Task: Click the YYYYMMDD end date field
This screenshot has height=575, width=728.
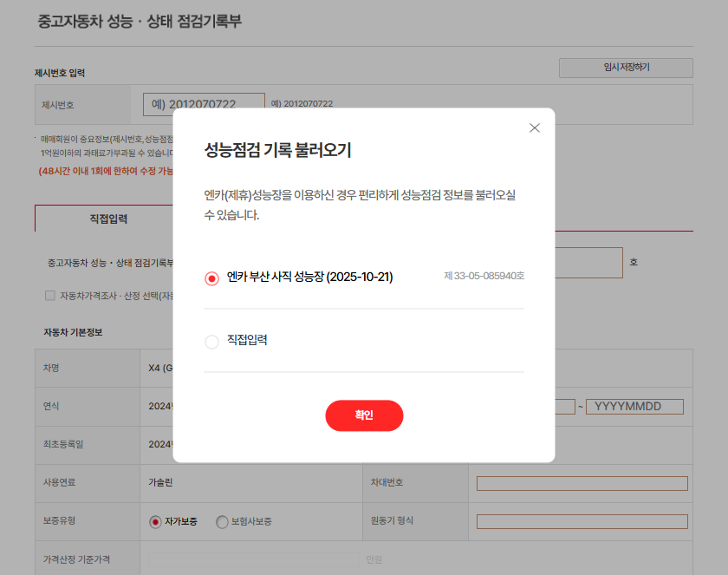Action: (x=634, y=407)
